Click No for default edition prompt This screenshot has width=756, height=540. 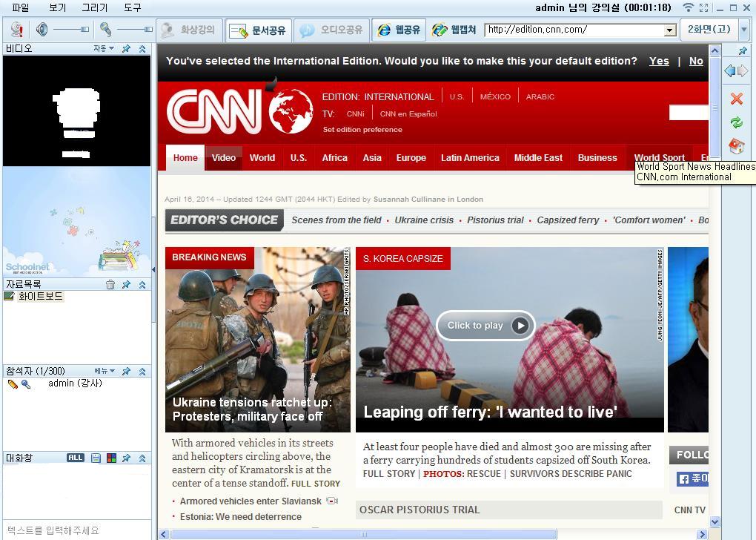coord(696,62)
